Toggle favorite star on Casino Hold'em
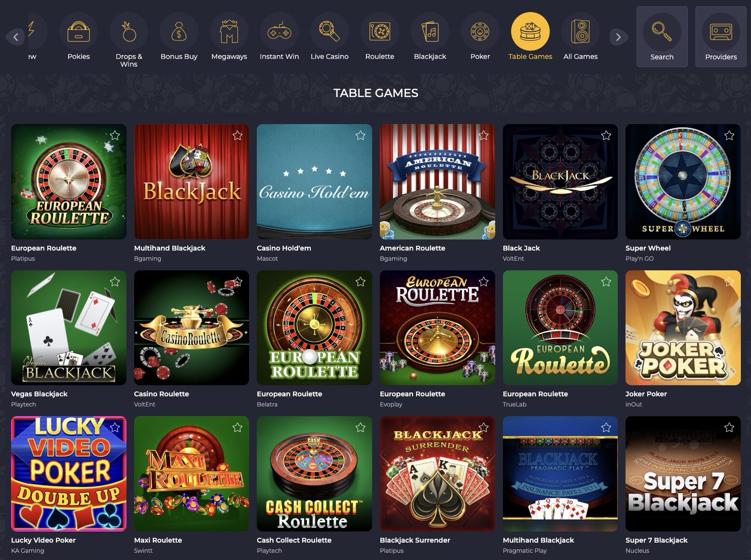The image size is (751, 560). coord(360,136)
